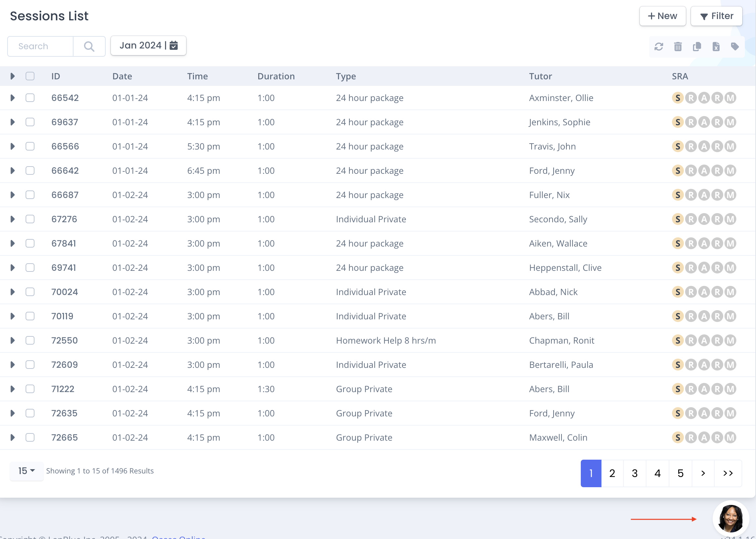Go to page 5

click(680, 473)
